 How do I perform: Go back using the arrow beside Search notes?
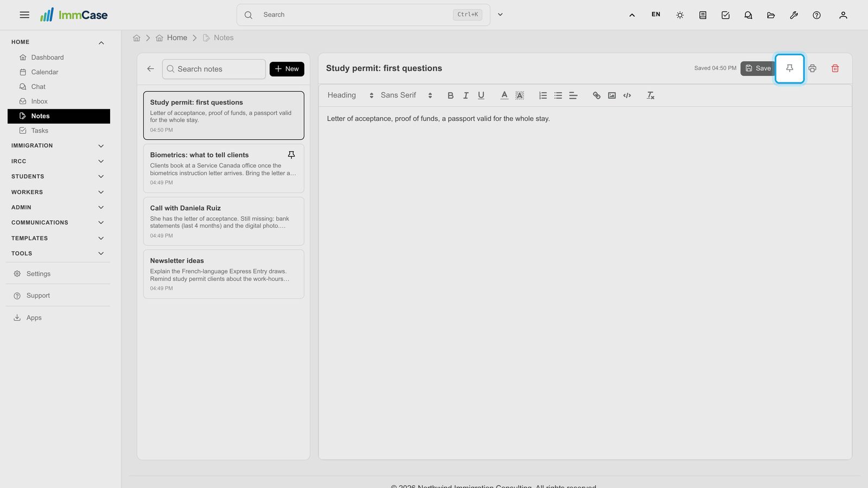click(x=150, y=69)
